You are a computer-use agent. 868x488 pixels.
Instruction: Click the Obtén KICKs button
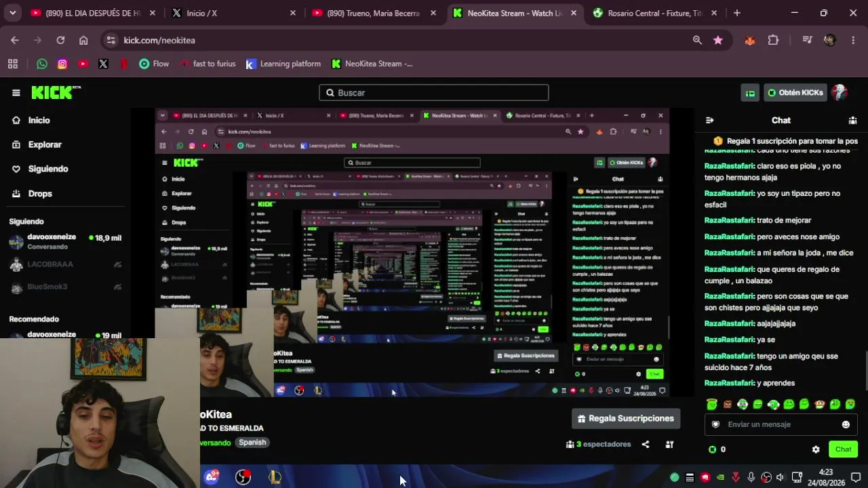795,93
